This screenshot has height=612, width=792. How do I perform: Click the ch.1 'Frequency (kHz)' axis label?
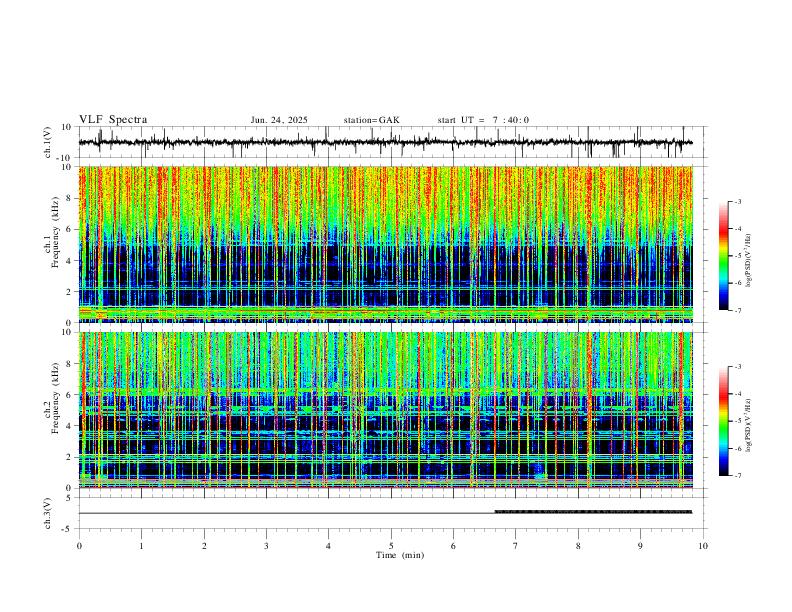(55, 232)
